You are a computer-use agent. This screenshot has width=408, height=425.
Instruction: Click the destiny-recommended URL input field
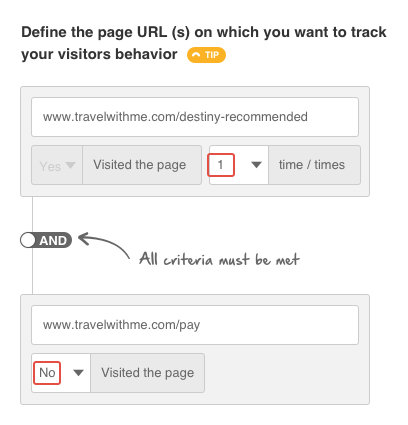(x=195, y=117)
